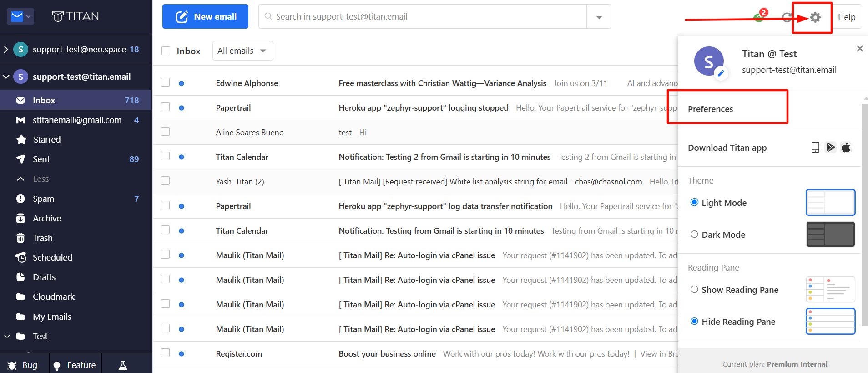Check the Edwine Alphonse email checkbox
The image size is (868, 373).
click(166, 82)
